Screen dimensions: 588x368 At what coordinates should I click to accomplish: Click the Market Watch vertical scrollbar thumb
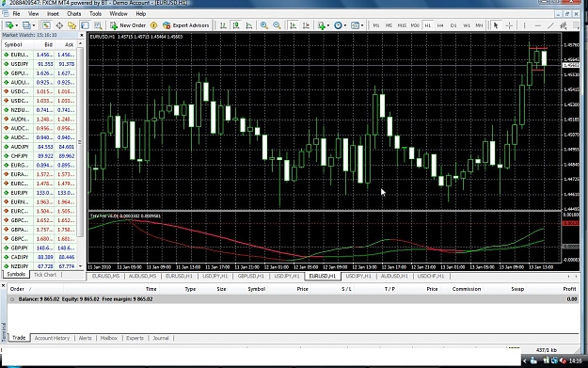80,142
